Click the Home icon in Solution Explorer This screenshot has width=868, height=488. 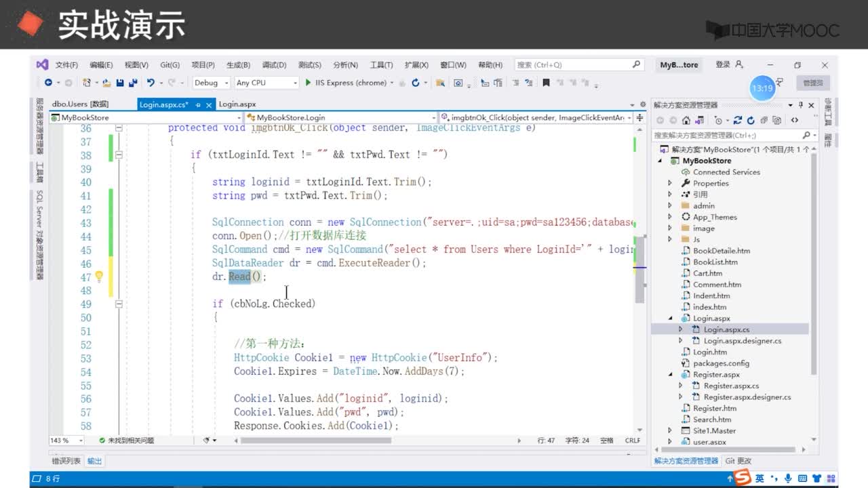(x=686, y=121)
